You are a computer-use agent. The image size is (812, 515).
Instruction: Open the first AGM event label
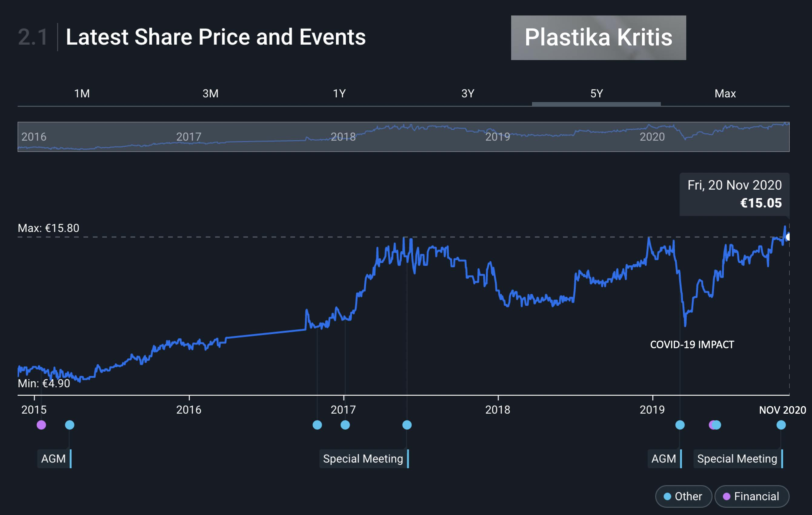tap(54, 459)
